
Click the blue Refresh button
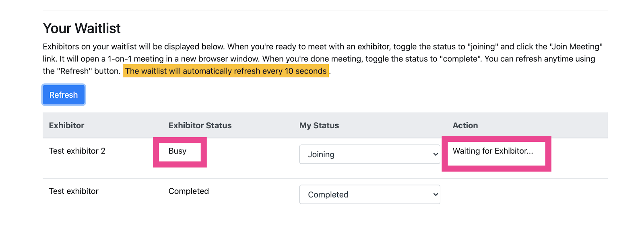coord(64,95)
